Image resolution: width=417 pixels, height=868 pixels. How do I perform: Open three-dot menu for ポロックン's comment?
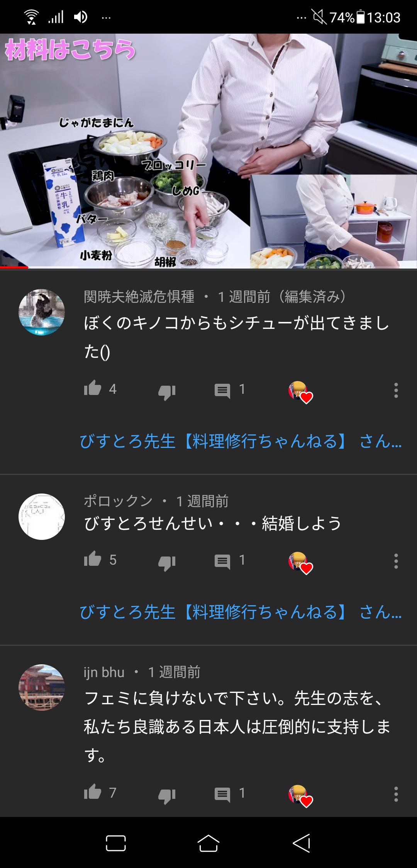pos(396,561)
